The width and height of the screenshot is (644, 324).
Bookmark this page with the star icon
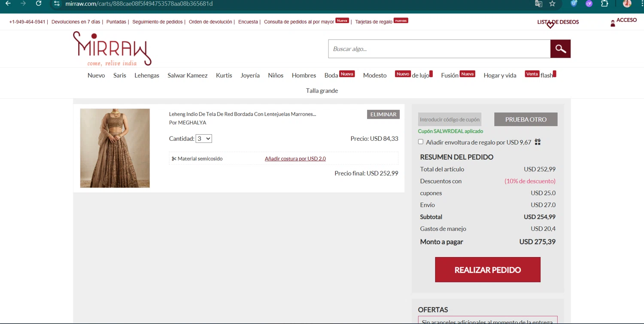point(553,3)
